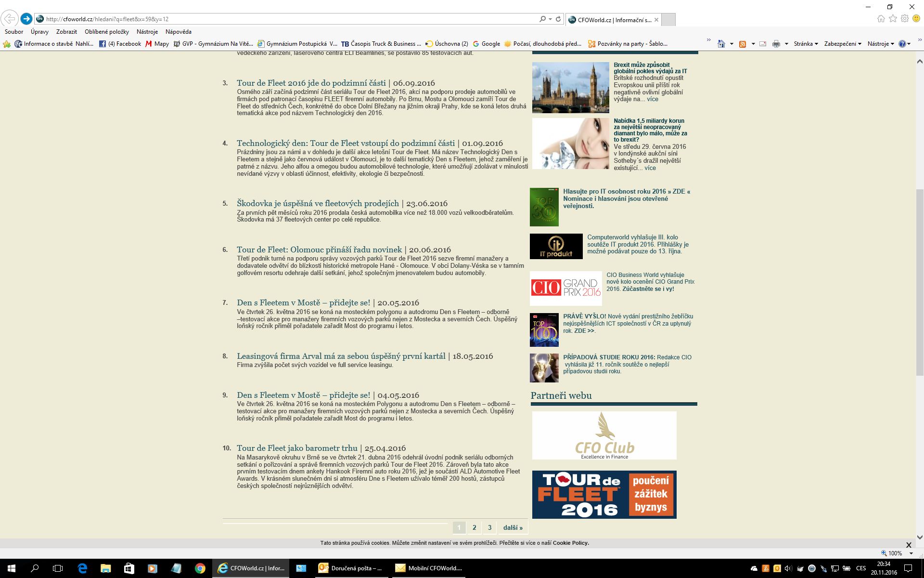
Task: Open the OneDrive cloud tray icon
Action: [754, 568]
